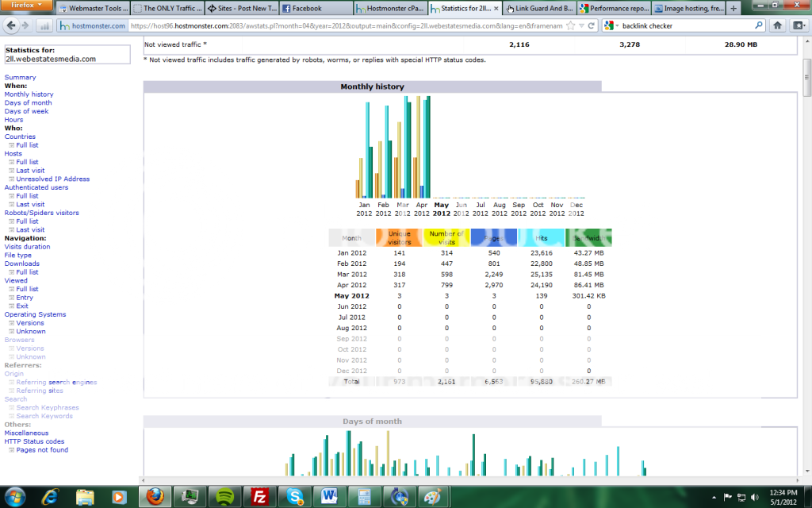Click Full list icon under Countries
The height and width of the screenshot is (508, 812).
[x=11, y=145]
